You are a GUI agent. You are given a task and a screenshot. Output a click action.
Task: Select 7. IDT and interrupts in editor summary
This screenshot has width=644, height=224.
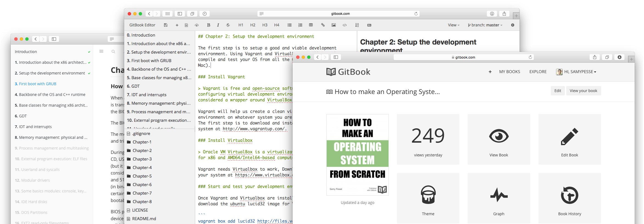coord(147,95)
